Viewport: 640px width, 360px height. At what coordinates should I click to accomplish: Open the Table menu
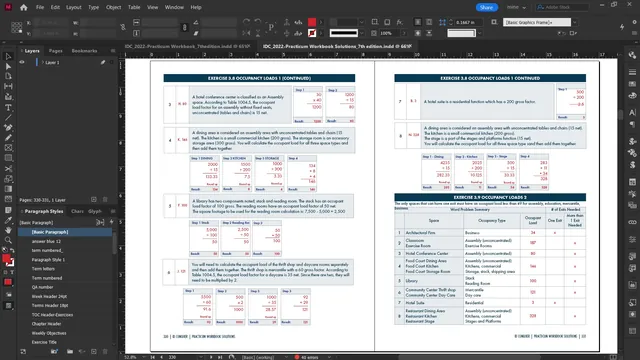click(x=134, y=7)
